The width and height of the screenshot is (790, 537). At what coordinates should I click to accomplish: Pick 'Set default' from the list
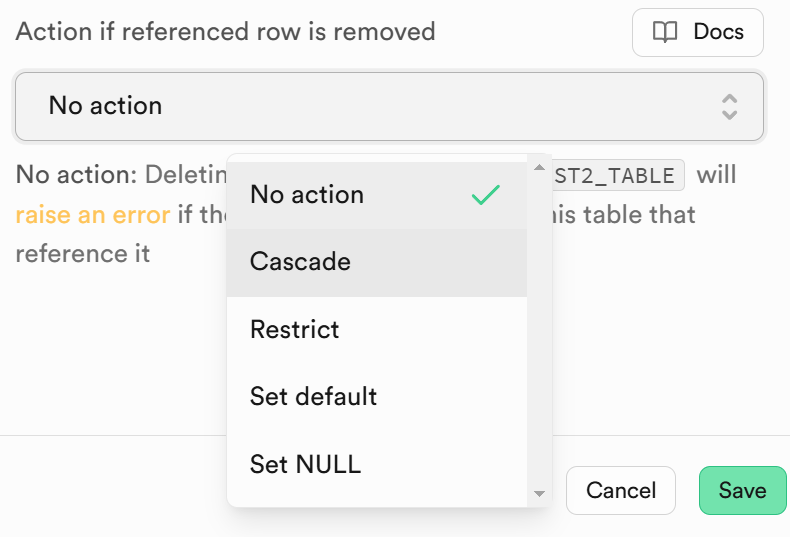tap(377, 397)
